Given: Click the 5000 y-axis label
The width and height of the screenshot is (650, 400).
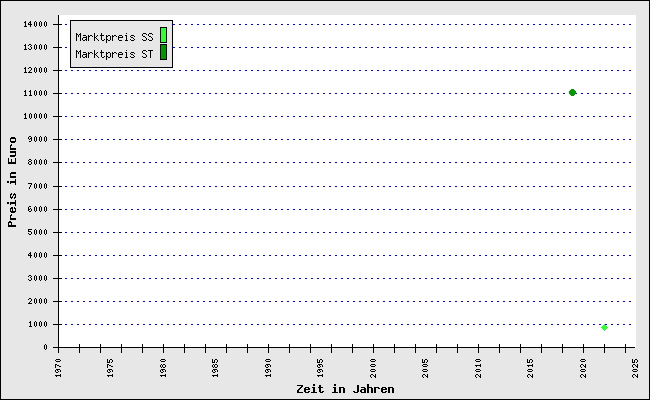Looking at the screenshot, I should point(38,233).
